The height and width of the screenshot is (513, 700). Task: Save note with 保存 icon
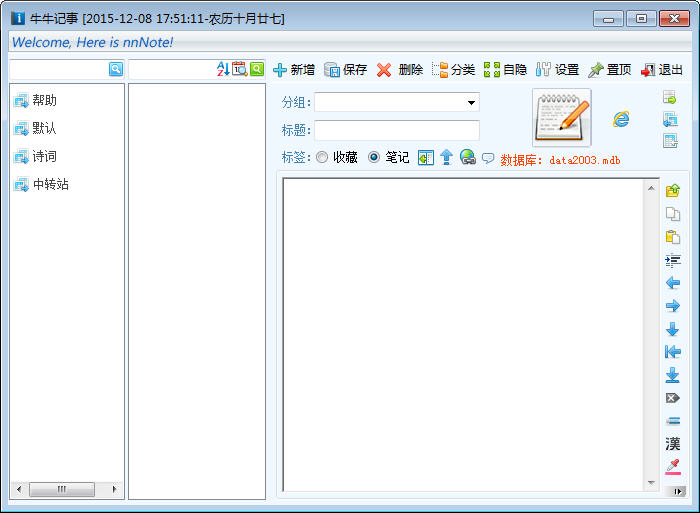[x=346, y=70]
